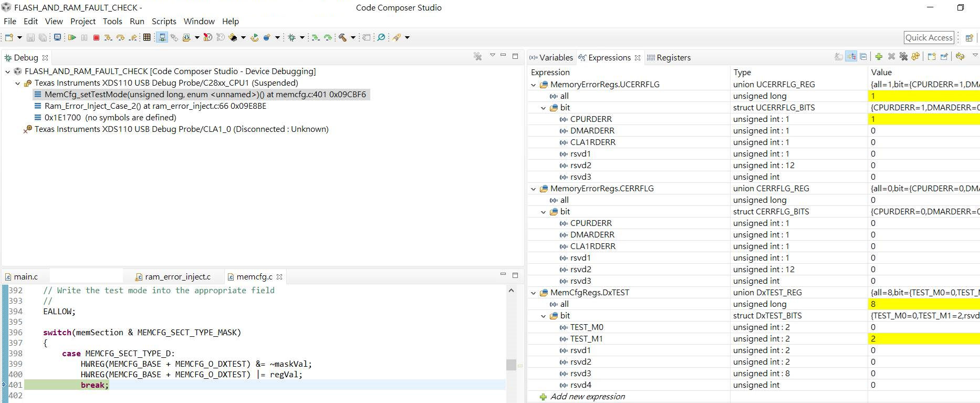
Task: Toggle the Show Type Names highlighted icon
Action: pyautogui.click(x=851, y=57)
